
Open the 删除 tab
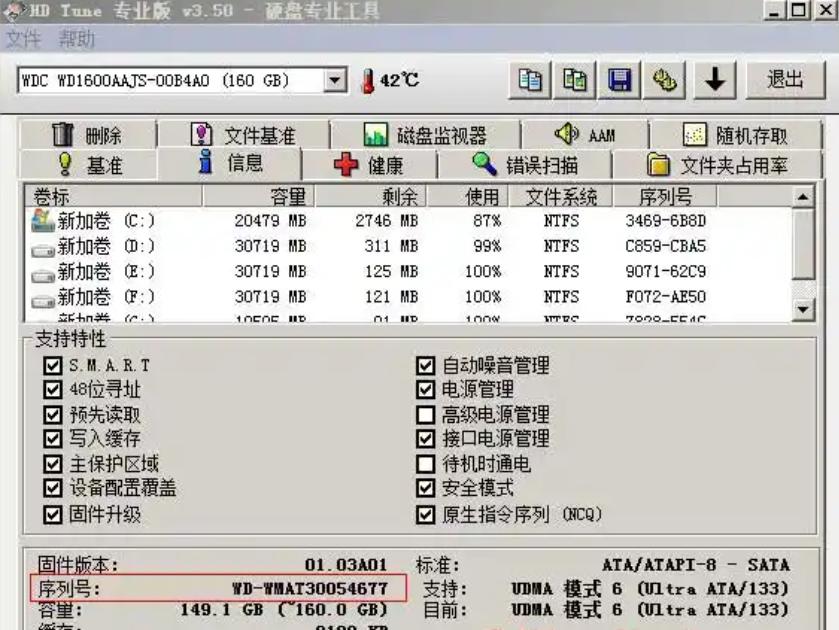[x=88, y=135]
